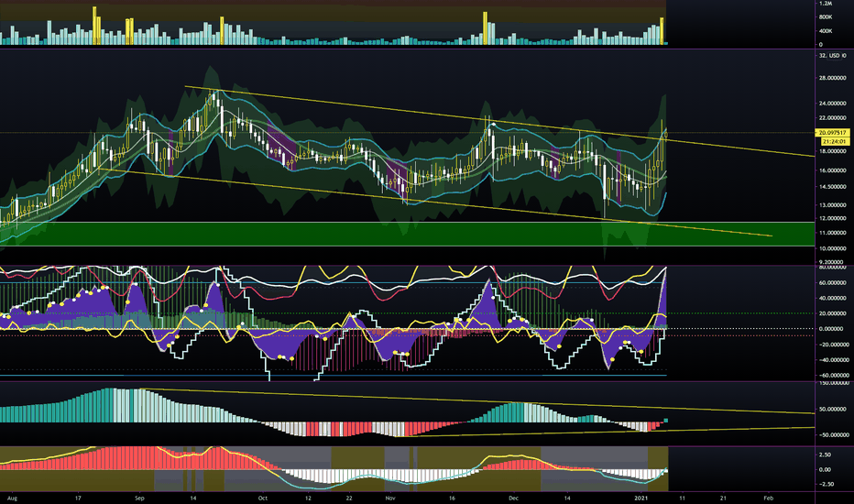Select the 14.500000 price axis label

coord(832,187)
